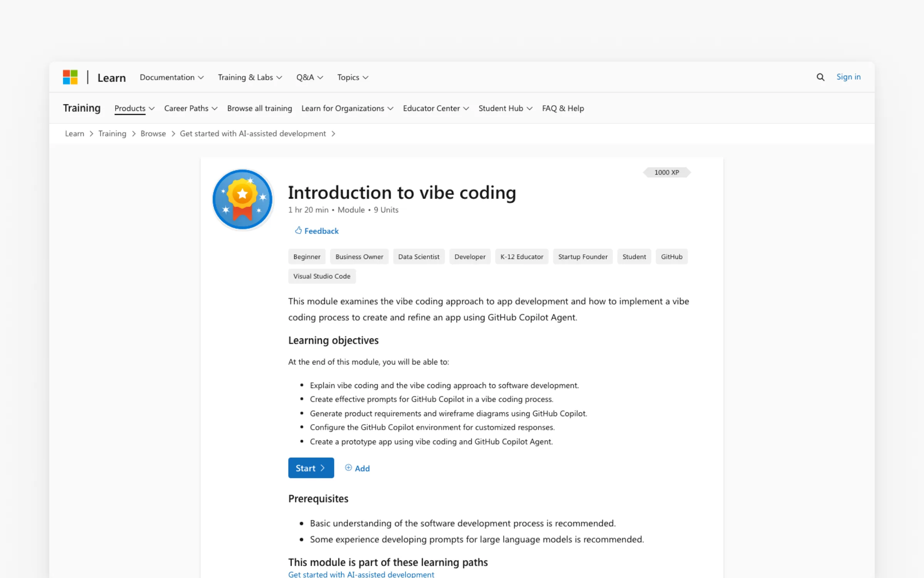
Task: Open the search magnifier icon
Action: [x=820, y=77]
